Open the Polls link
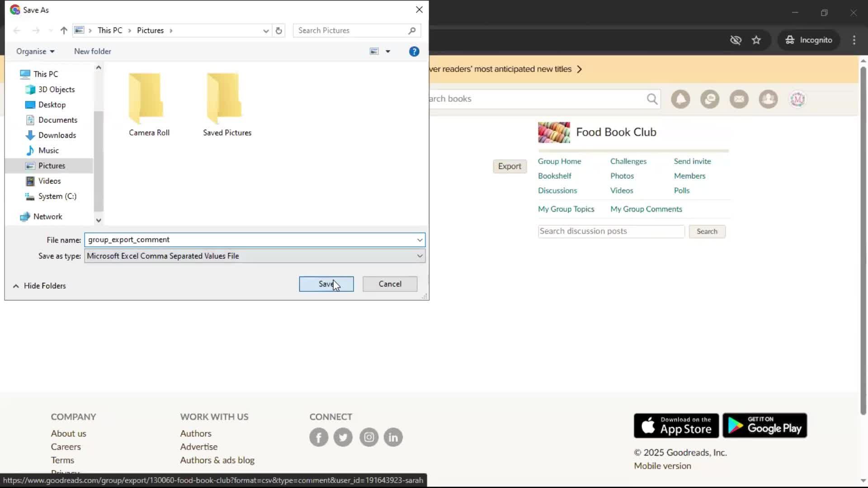Image resolution: width=868 pixels, height=488 pixels. tap(682, 190)
